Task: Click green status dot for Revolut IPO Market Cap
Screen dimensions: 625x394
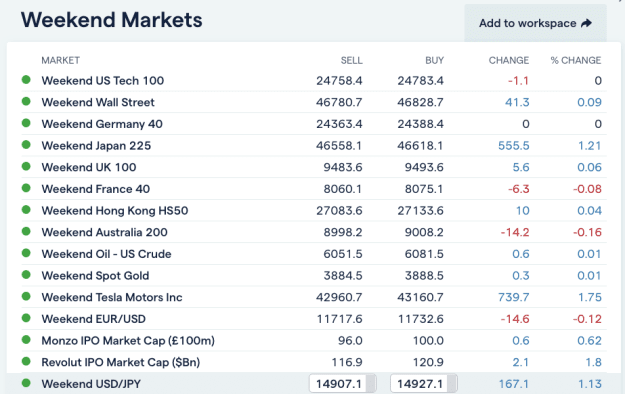Action: [26, 361]
